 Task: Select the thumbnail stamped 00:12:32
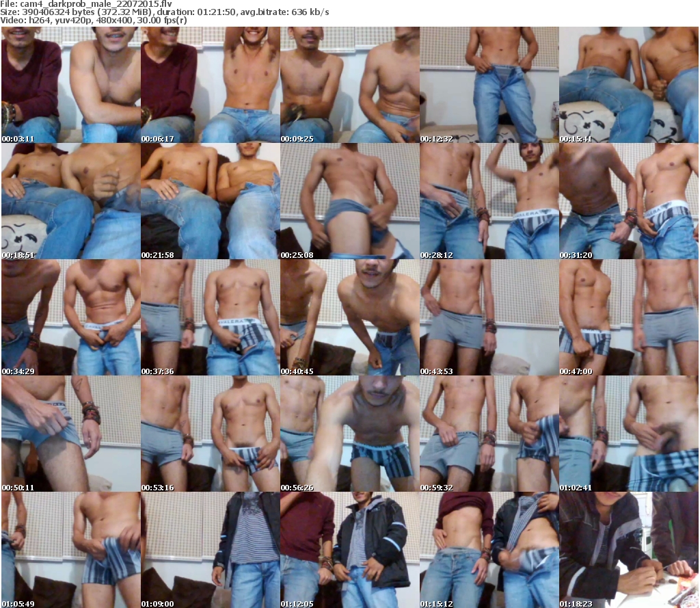point(489,85)
